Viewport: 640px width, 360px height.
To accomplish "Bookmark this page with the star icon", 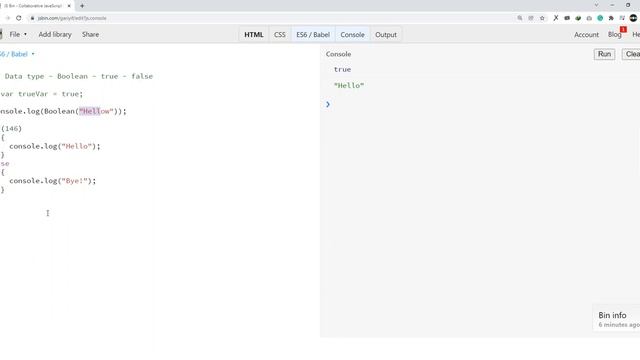I will pyautogui.click(x=542, y=18).
